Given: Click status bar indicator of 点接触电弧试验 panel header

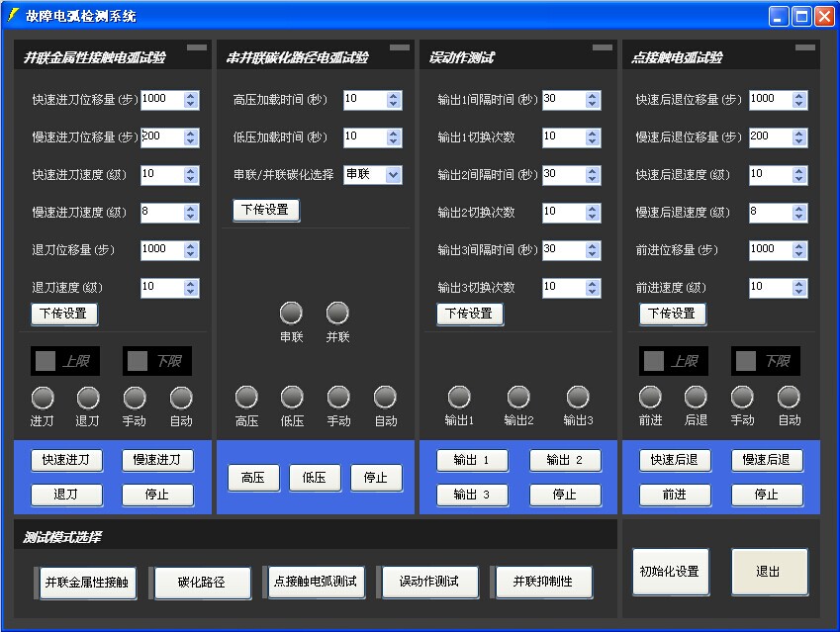Looking at the screenshot, I should click(x=805, y=47).
